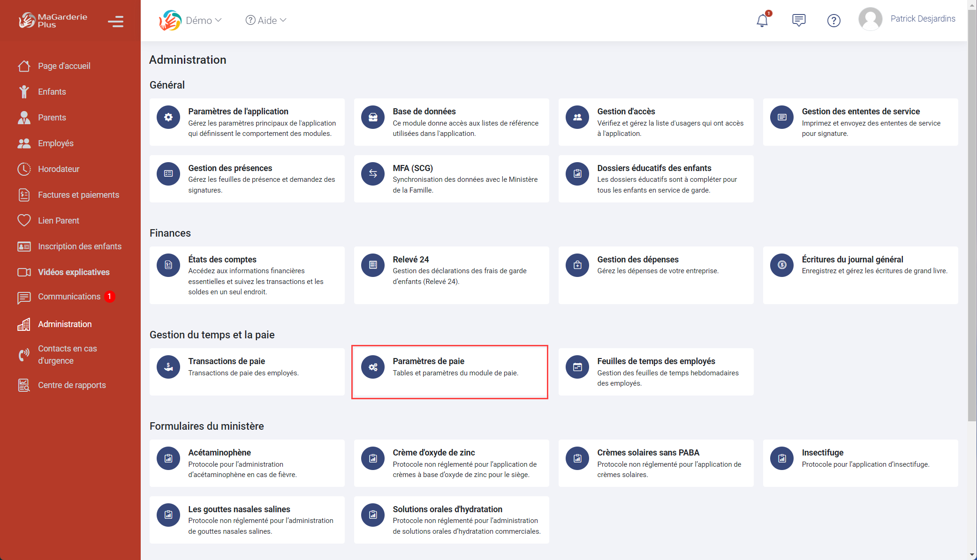The width and height of the screenshot is (977, 560).
Task: Click the help question mark icon
Action: 833,20
